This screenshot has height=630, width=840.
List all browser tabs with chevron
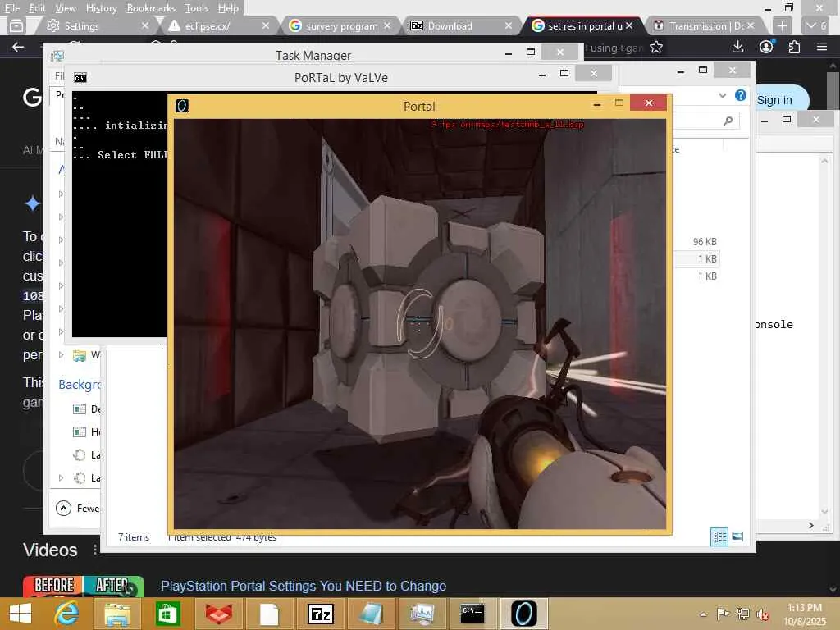click(817, 25)
